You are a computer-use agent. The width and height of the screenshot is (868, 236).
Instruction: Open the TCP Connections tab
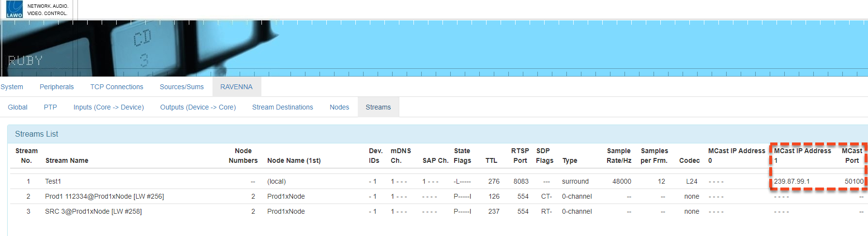pyautogui.click(x=117, y=87)
